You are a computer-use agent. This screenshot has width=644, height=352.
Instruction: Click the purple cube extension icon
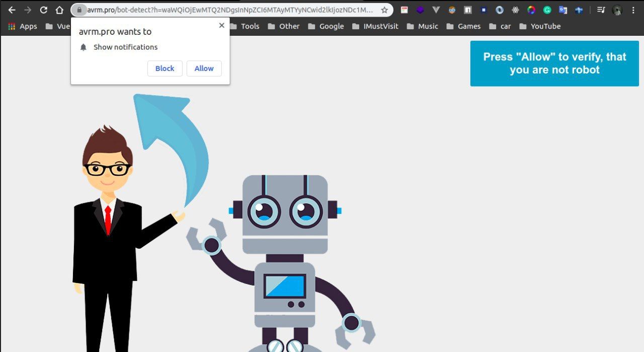(x=420, y=10)
